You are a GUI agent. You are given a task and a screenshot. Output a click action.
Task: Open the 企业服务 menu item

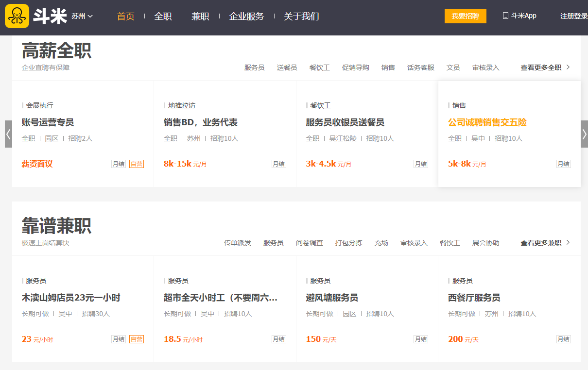point(246,16)
